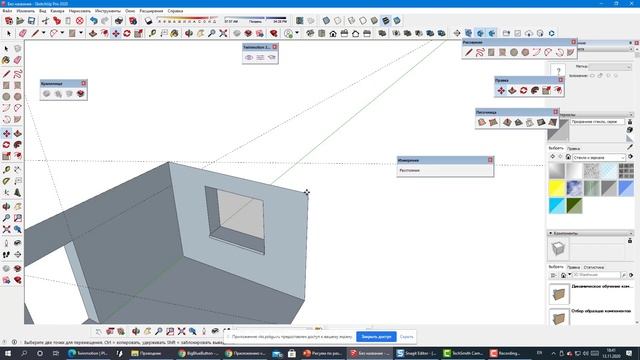Select the Zoom magnifier in top toolbar

212,33
